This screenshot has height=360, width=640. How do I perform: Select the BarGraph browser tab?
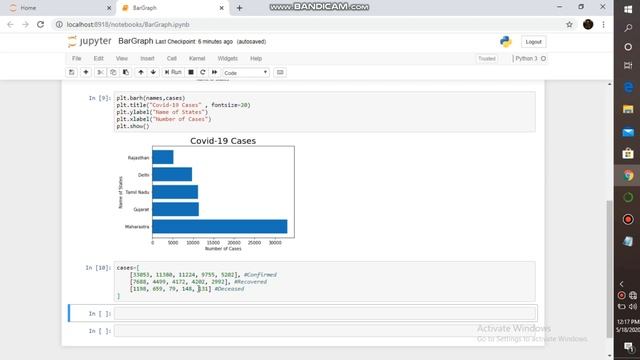(173, 8)
